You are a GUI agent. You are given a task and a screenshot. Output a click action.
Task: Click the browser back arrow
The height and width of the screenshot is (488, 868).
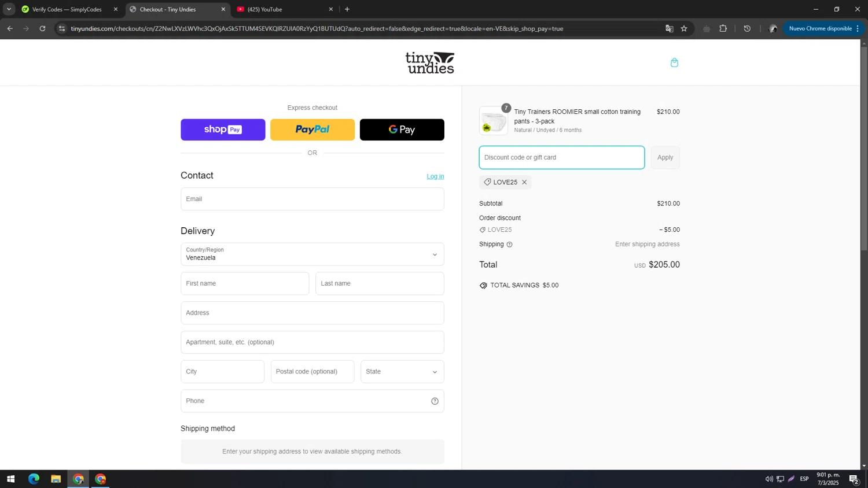[x=10, y=28]
